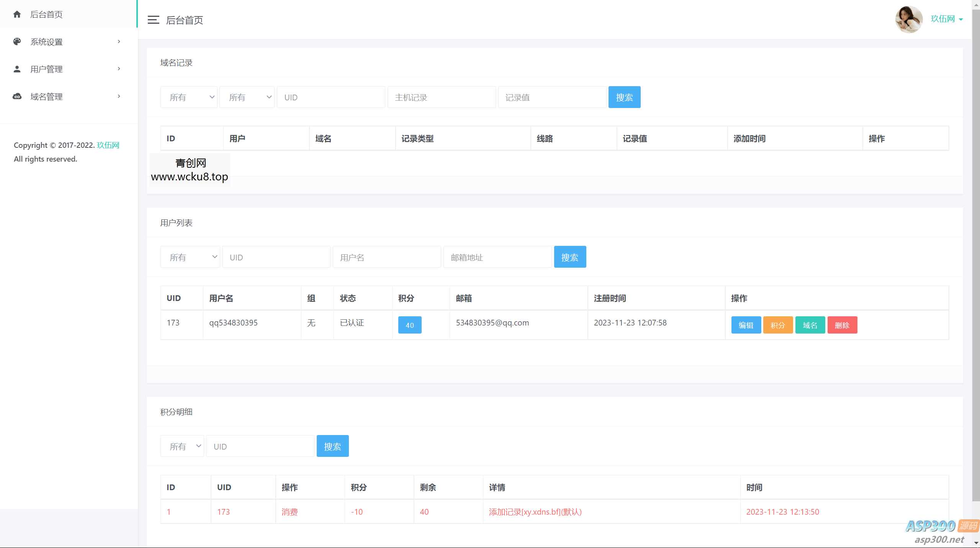Click the home icon in the sidebar
Screen dimensions: 980x548
click(x=17, y=15)
